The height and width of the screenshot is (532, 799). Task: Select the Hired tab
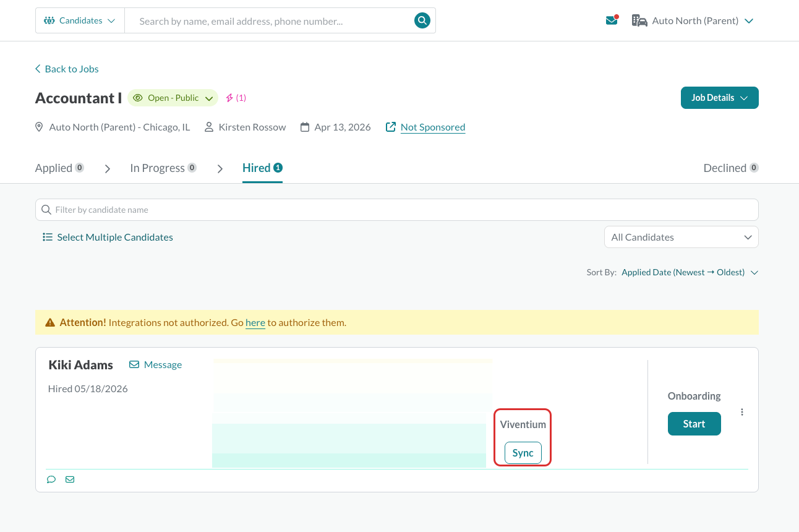pyautogui.click(x=262, y=168)
